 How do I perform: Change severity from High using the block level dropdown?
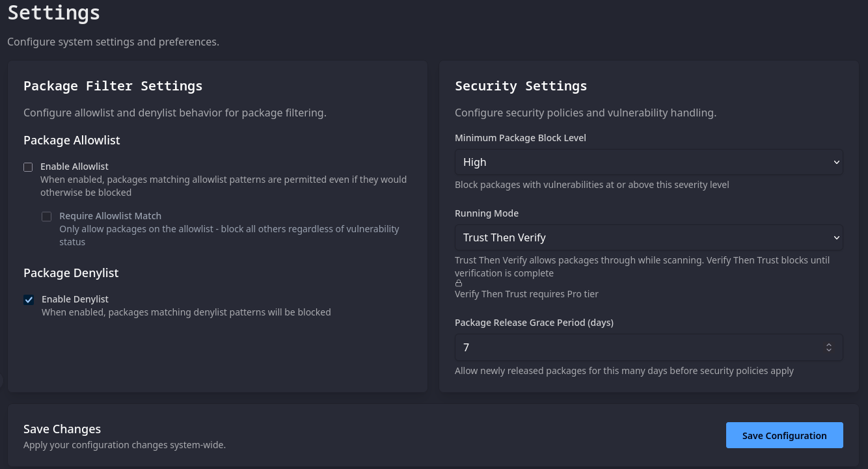tap(649, 162)
